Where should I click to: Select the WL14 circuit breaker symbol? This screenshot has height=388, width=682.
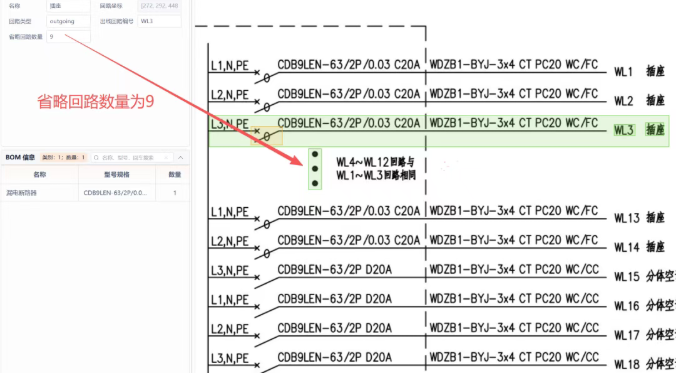(x=266, y=252)
